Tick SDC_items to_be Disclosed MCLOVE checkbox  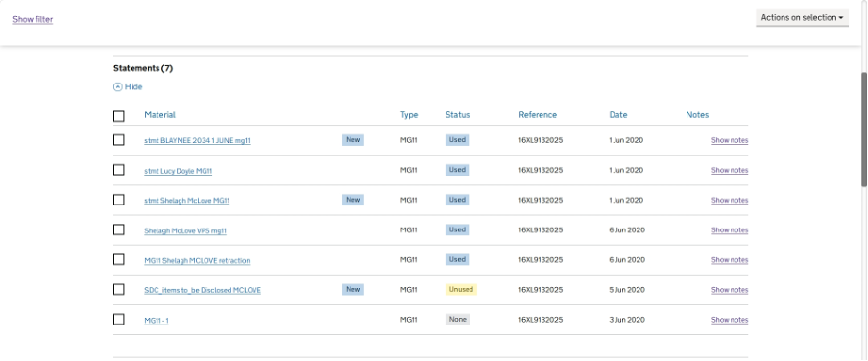pyautogui.click(x=118, y=290)
